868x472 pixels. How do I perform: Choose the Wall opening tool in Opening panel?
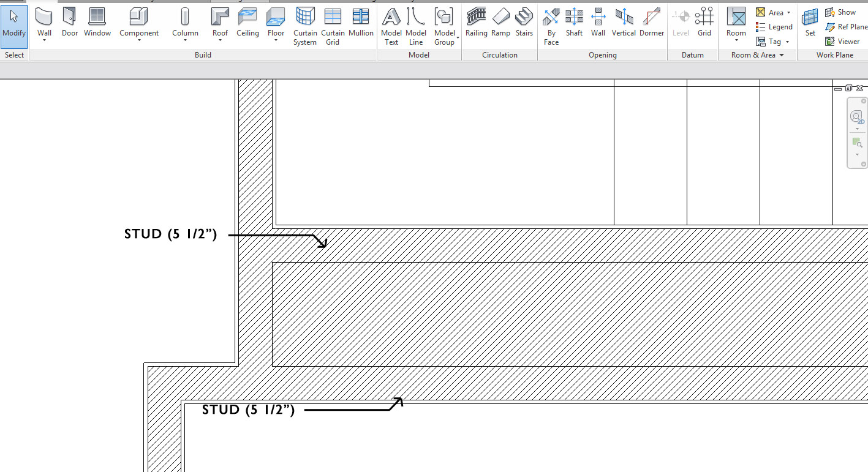click(598, 23)
